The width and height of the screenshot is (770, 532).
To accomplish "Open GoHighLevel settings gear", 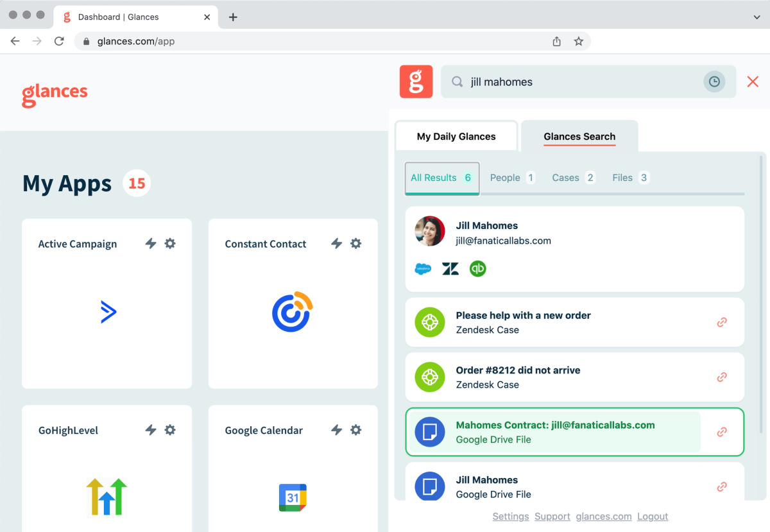I will tap(170, 430).
